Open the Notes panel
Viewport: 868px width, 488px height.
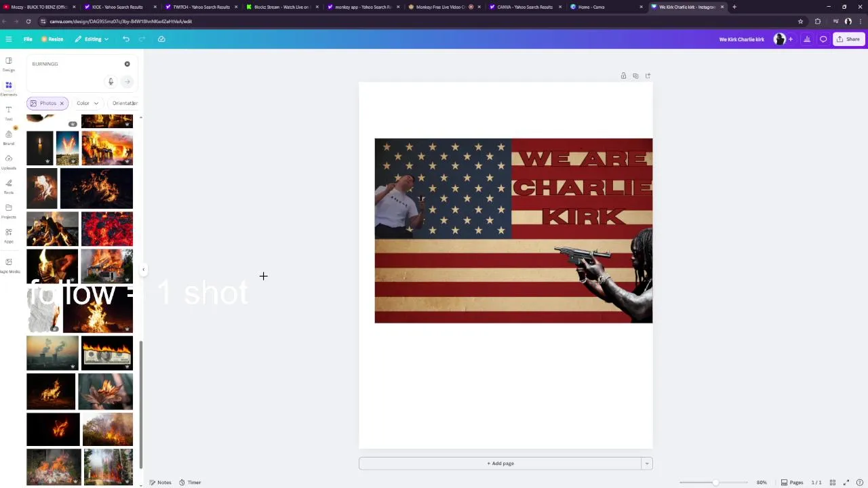(160, 483)
